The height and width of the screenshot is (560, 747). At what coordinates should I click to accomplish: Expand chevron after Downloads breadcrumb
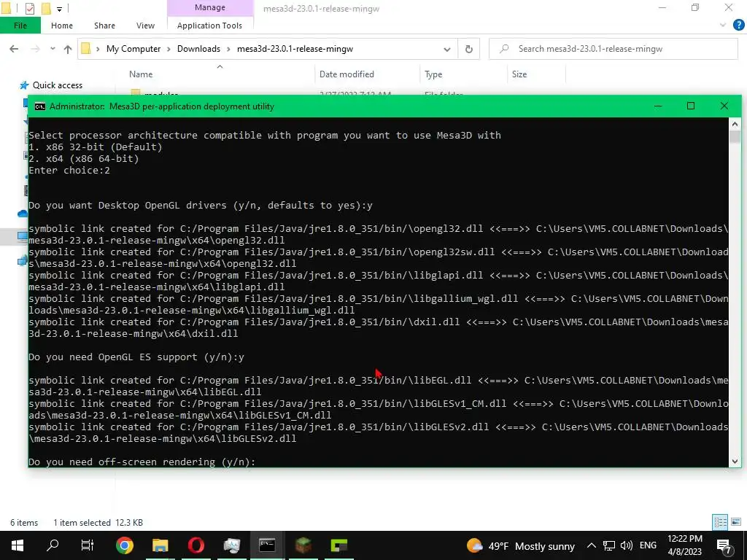228,49
